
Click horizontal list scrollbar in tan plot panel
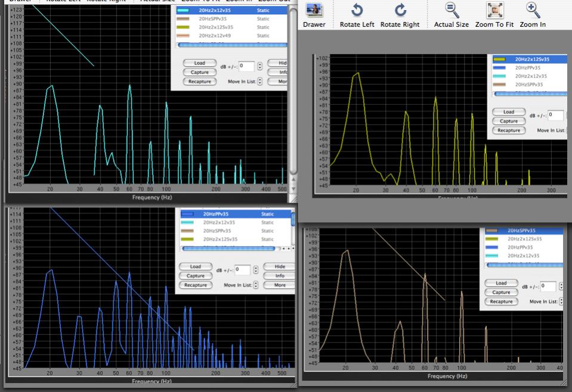point(524,265)
